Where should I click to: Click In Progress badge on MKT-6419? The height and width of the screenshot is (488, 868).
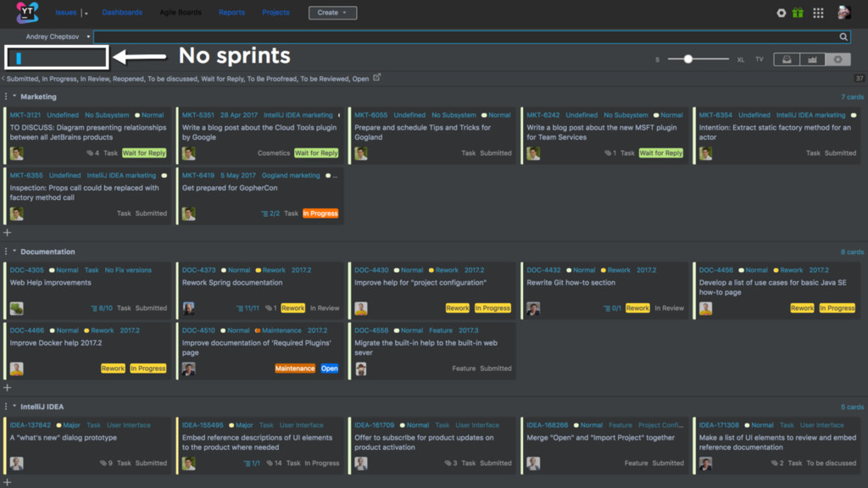pos(320,213)
